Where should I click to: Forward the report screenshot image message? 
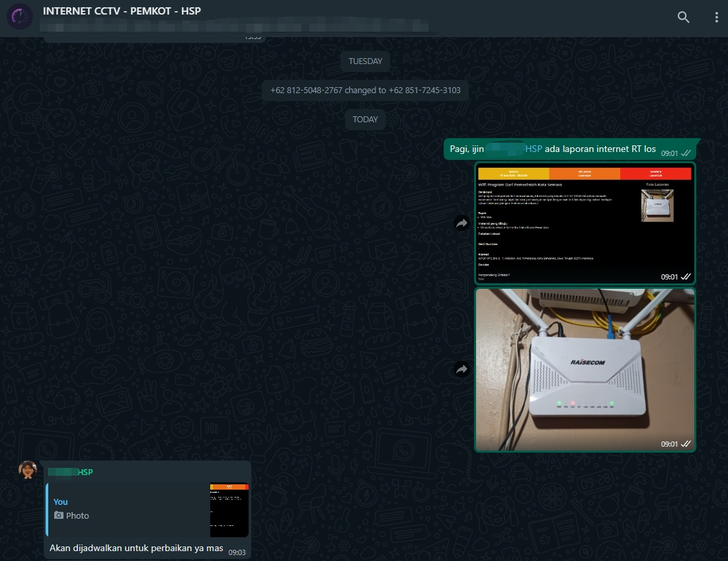[462, 223]
